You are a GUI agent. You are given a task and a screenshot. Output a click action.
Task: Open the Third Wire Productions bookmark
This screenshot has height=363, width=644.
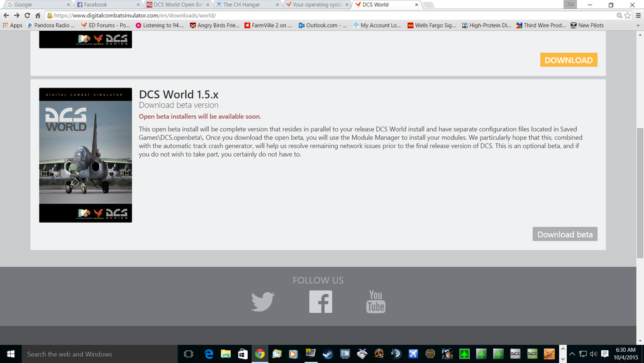click(x=541, y=25)
